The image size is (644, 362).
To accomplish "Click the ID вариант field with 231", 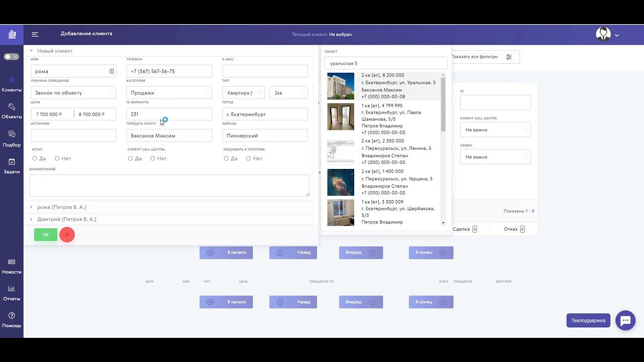I will click(169, 114).
